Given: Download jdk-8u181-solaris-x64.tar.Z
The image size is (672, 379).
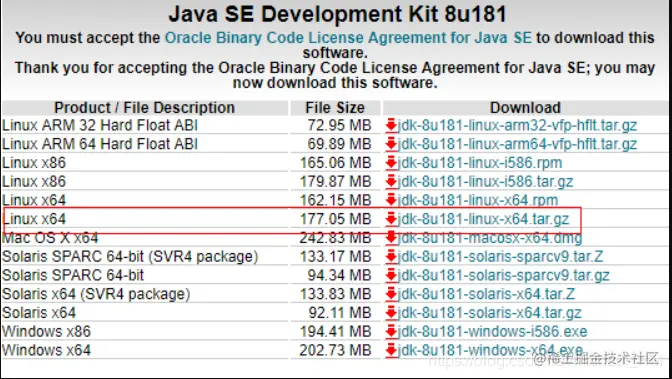Looking at the screenshot, I should (x=486, y=294).
